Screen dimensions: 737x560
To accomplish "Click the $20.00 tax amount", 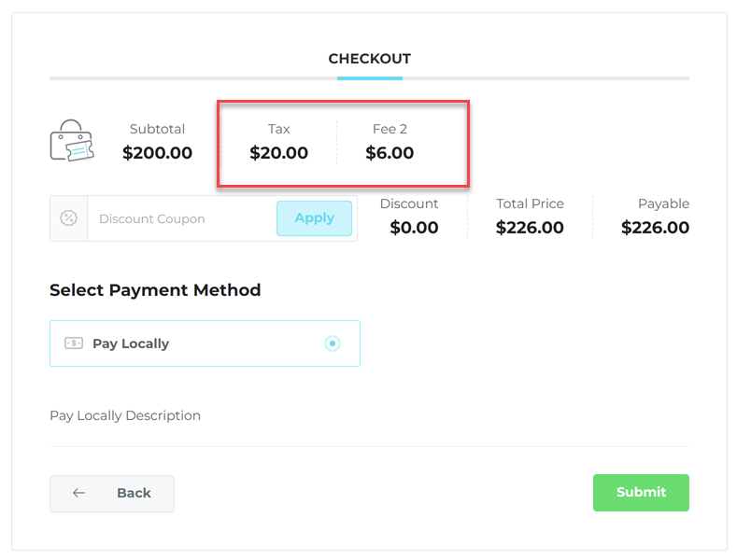I will click(278, 153).
